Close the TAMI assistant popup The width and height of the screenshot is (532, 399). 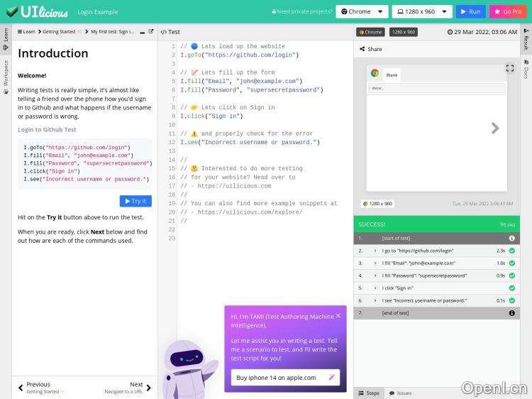[338, 316]
